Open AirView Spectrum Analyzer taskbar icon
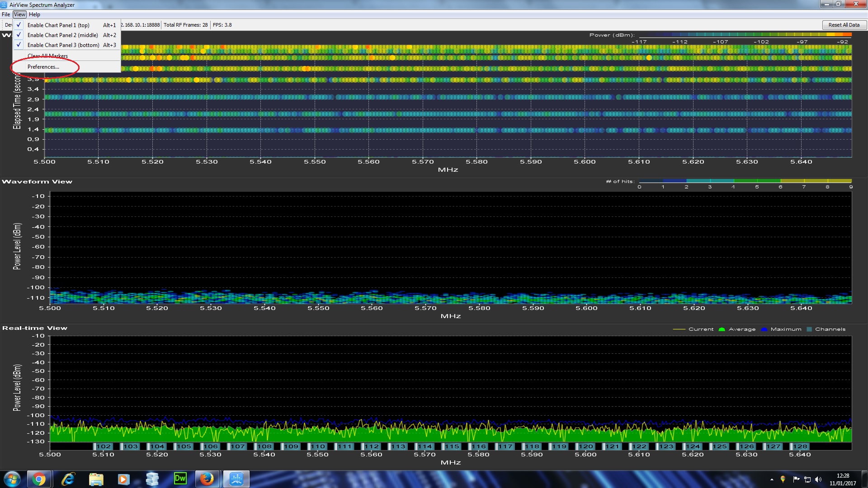Viewport: 868px width, 488px height. pyautogui.click(x=236, y=479)
